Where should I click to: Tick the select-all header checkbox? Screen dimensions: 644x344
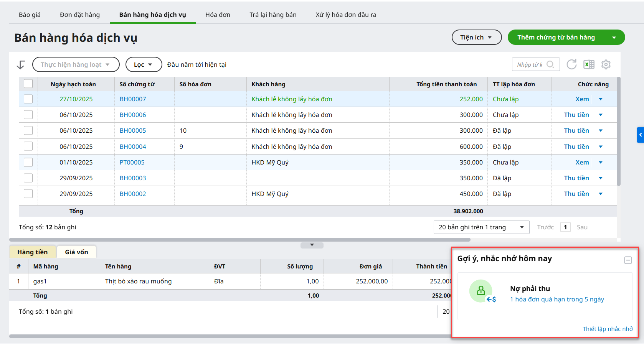[x=28, y=84]
